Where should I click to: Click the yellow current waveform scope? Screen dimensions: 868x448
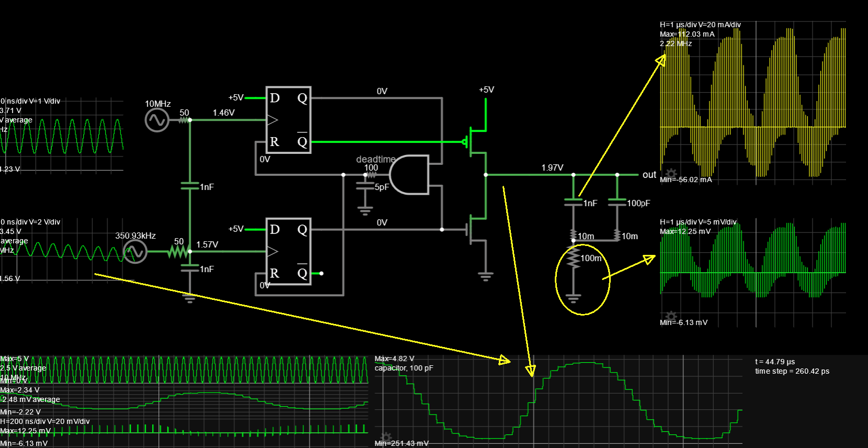click(x=753, y=103)
